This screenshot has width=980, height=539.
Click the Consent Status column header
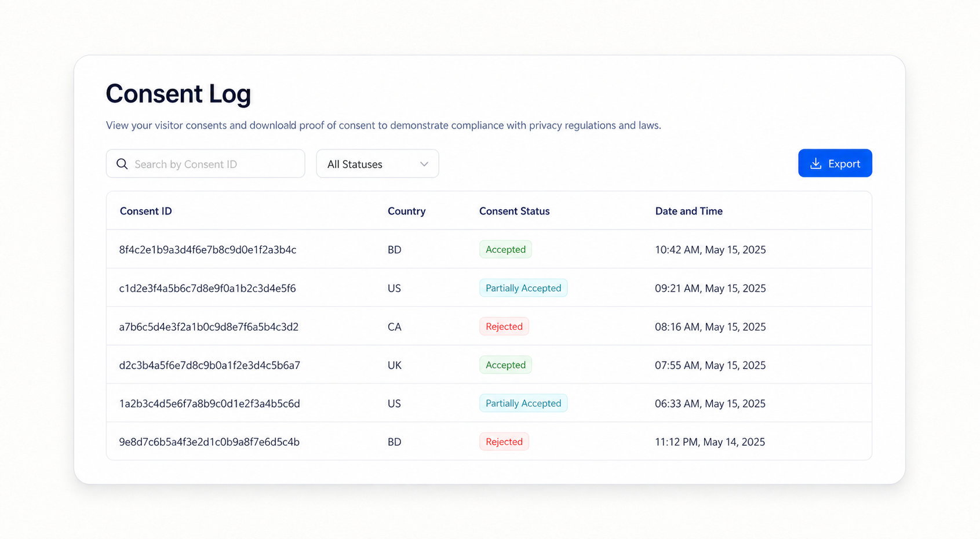coord(514,211)
